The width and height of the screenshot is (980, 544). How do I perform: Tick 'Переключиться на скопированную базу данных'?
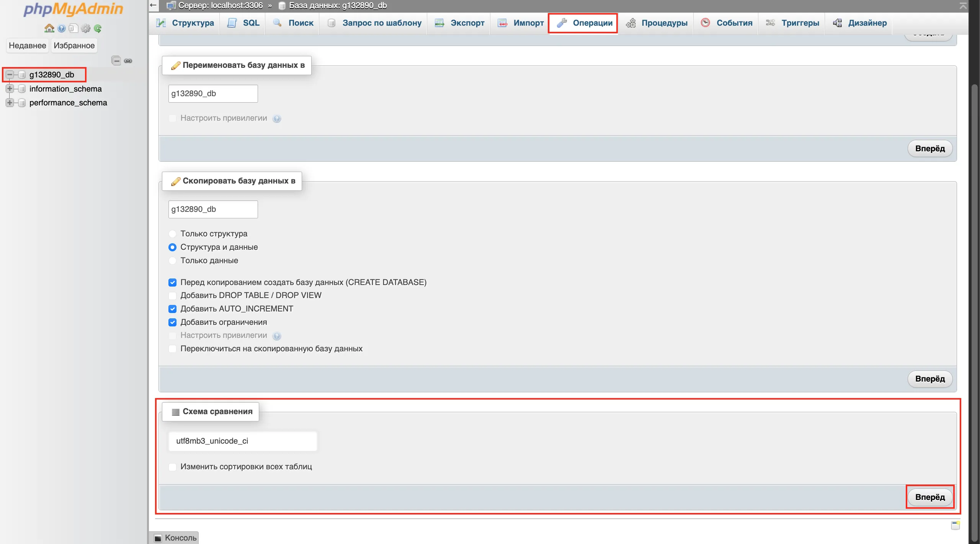click(172, 349)
